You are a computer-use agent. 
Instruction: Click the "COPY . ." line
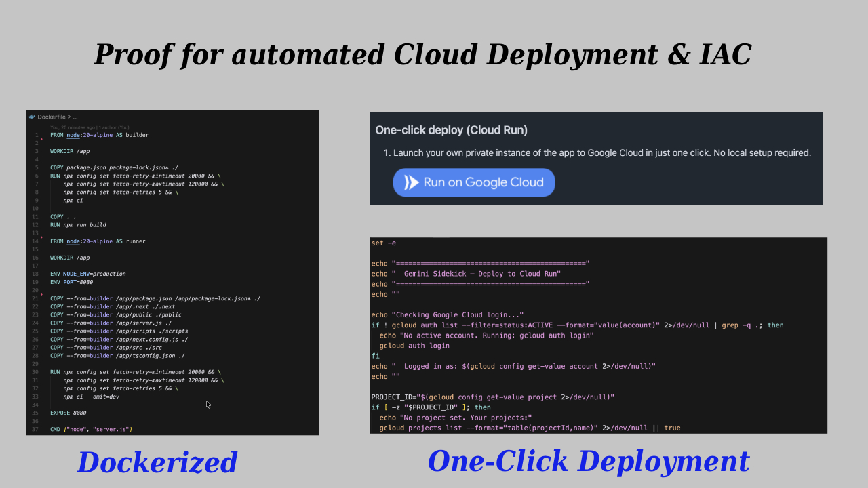tap(63, 217)
